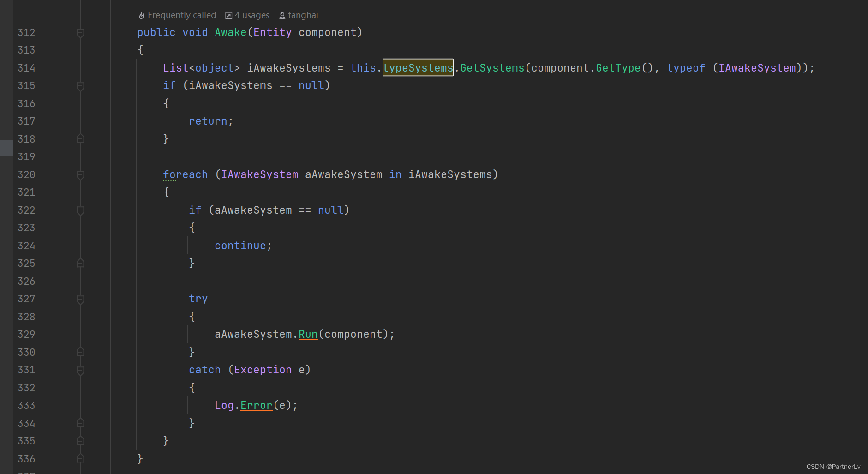Click the Exception type in catch
Screen dimensions: 868x474
tap(263, 370)
